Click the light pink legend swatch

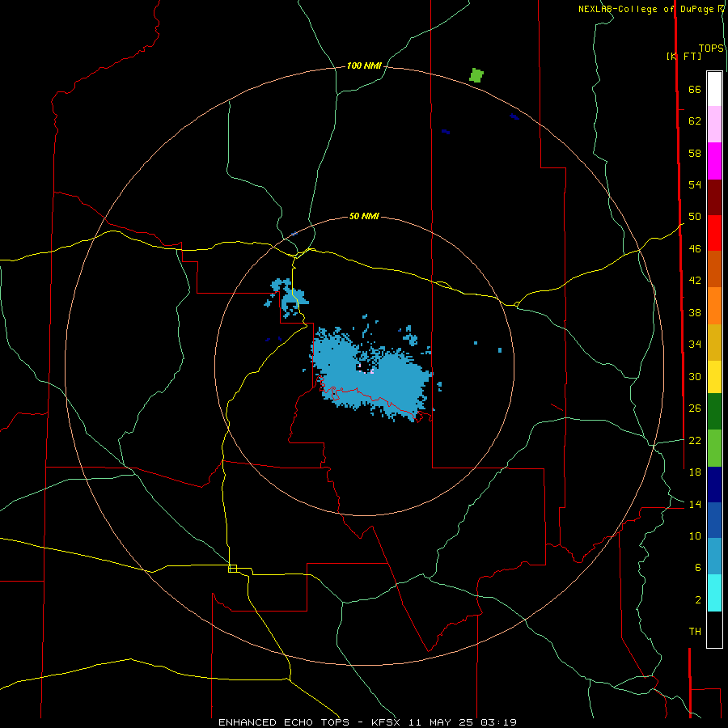click(714, 124)
